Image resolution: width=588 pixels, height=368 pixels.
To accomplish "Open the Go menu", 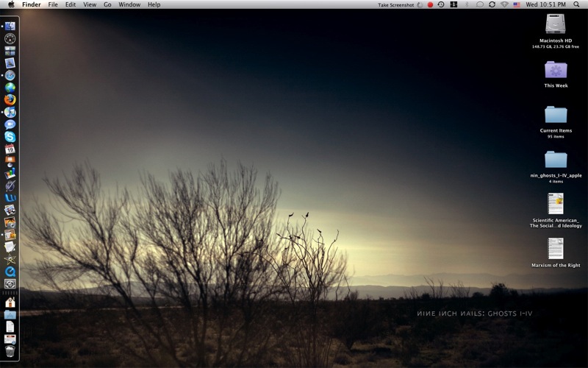I will tap(107, 4).
